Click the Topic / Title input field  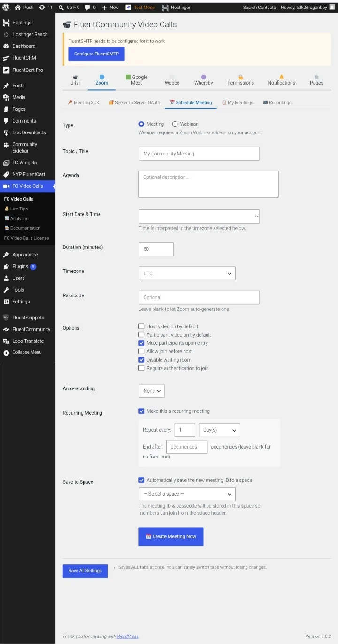point(199,154)
